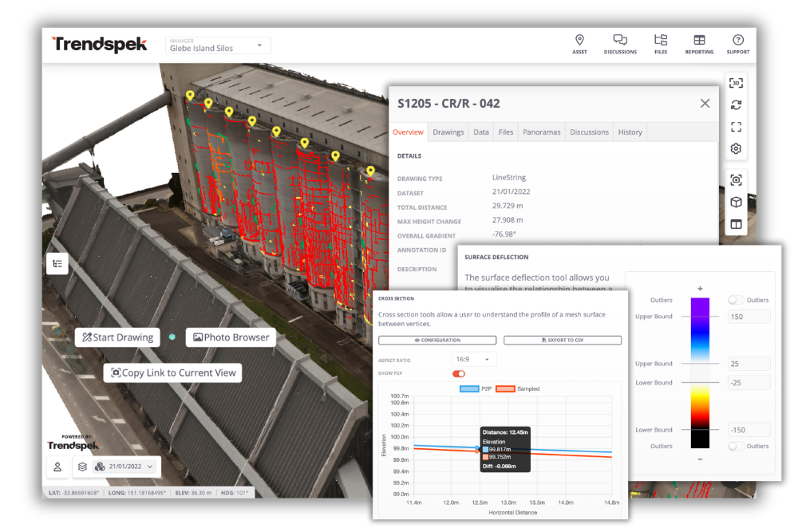Viewport: 798px width, 532px height.
Task: Toggle the Show P2P switch
Action: click(459, 374)
